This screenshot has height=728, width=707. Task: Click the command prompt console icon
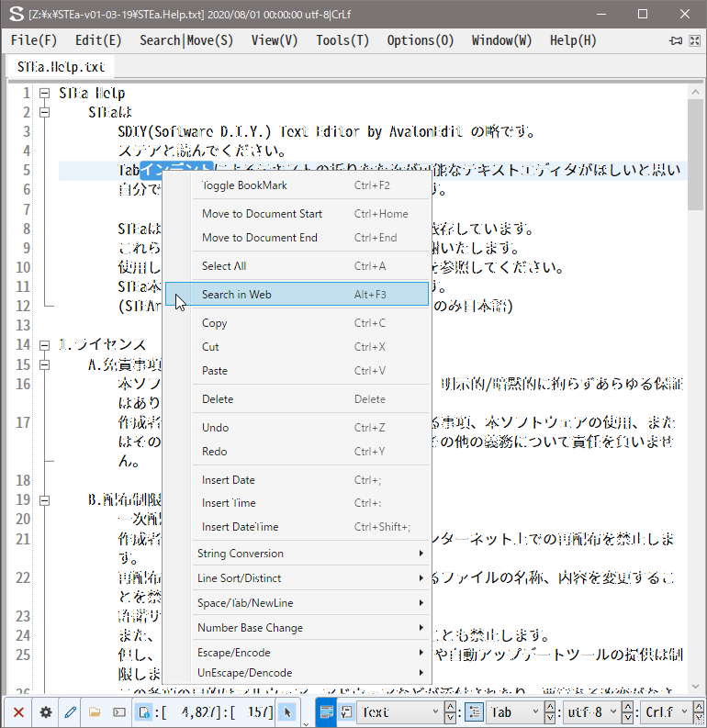[119, 711]
